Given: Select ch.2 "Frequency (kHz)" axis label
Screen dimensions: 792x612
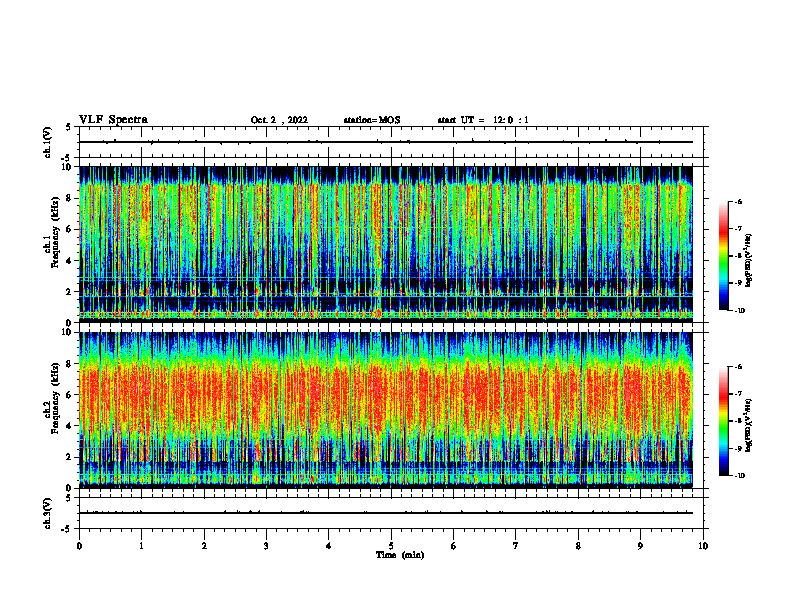Looking at the screenshot, I should click(x=56, y=398).
